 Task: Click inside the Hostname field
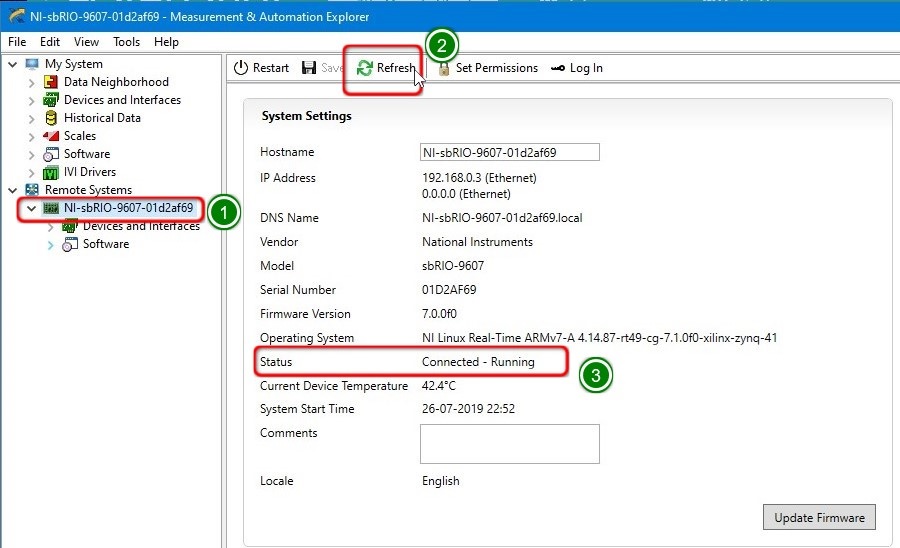tap(510, 152)
